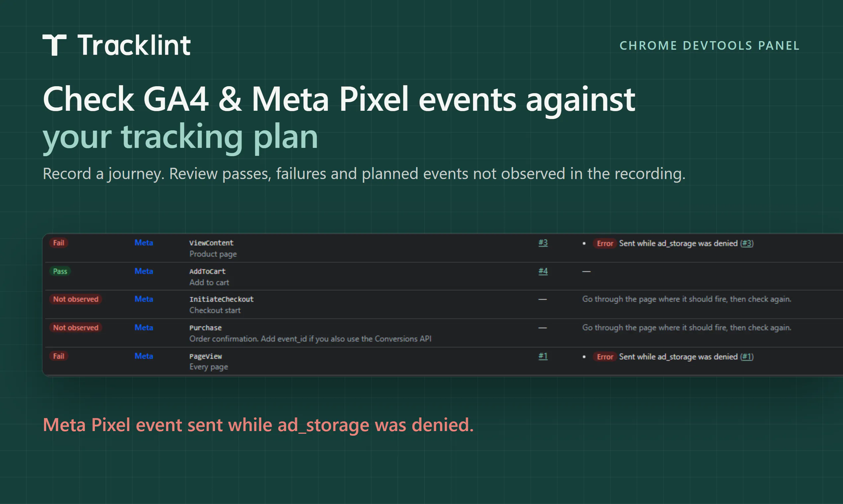The image size is (843, 504).
Task: Open request link #1 in PageView row
Action: coord(543,356)
